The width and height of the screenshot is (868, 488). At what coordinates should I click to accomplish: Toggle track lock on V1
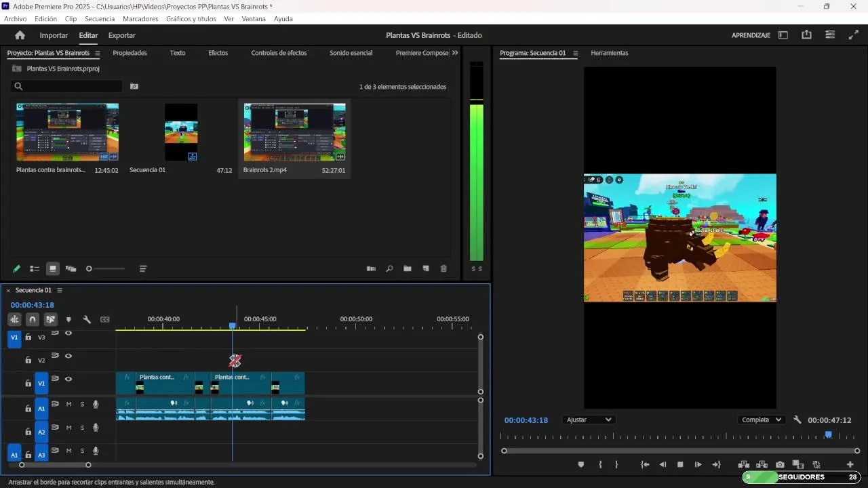pyautogui.click(x=28, y=383)
